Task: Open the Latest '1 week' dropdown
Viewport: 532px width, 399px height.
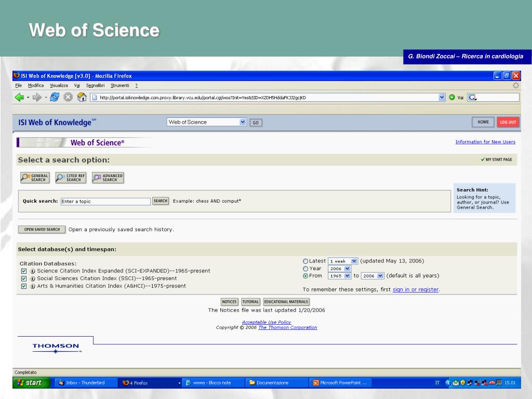Action: pos(343,261)
